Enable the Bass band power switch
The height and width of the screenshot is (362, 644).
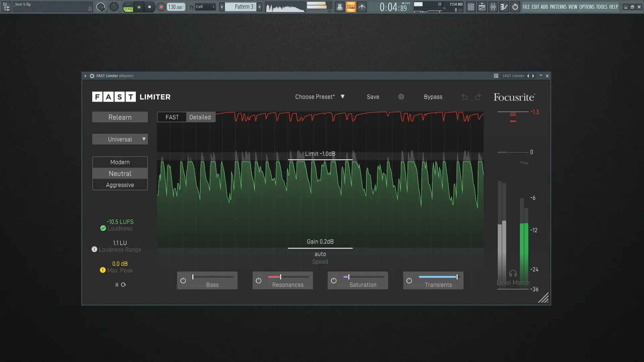tap(183, 281)
